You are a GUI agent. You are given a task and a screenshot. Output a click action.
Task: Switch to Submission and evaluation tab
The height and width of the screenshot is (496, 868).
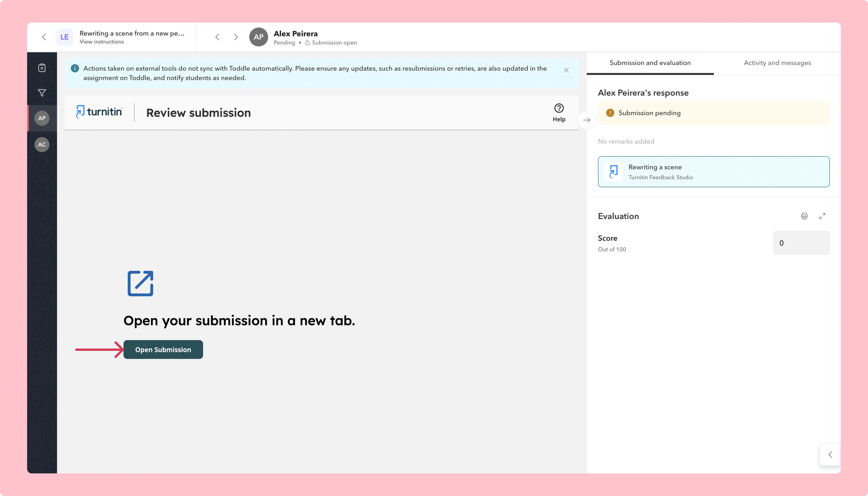pyautogui.click(x=650, y=63)
